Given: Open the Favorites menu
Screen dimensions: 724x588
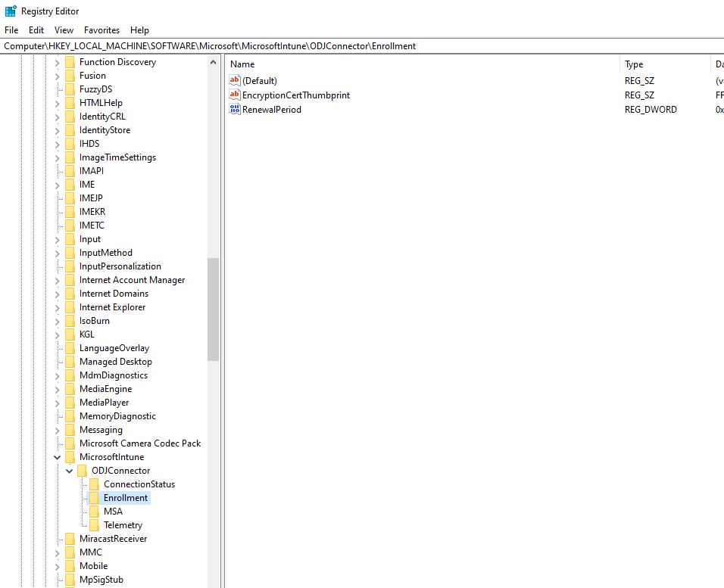Looking at the screenshot, I should [101, 30].
